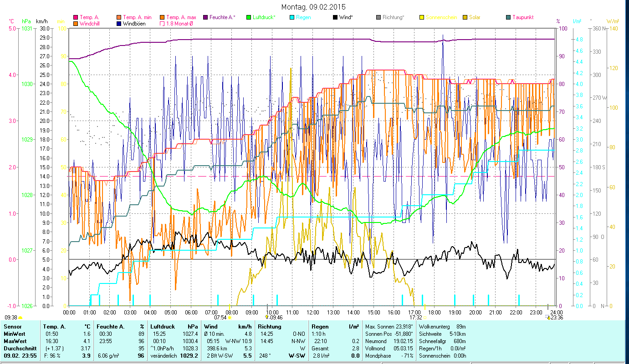This screenshot has width=629, height=364.
Task: Click the sunrise icon at 07:54
Action: [x=230, y=318]
